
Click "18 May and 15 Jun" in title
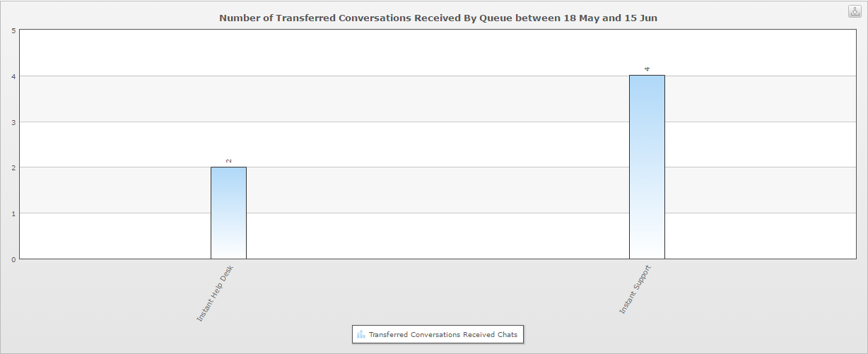(x=610, y=18)
